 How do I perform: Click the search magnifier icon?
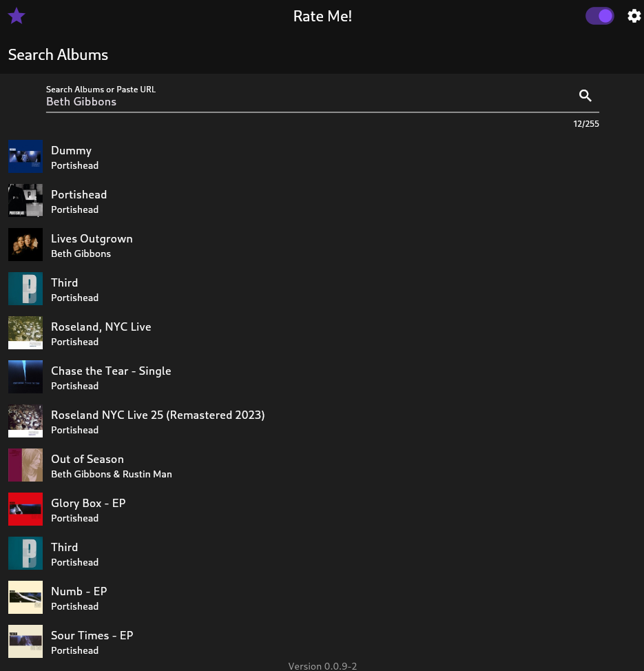tap(585, 96)
